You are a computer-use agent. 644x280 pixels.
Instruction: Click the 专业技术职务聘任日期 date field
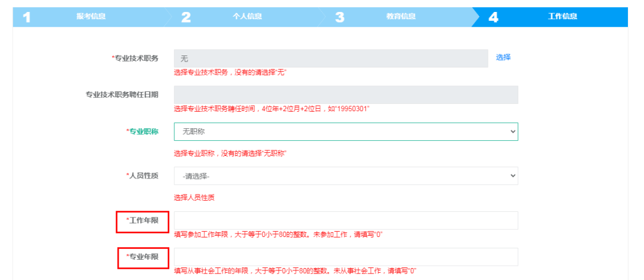(x=346, y=95)
